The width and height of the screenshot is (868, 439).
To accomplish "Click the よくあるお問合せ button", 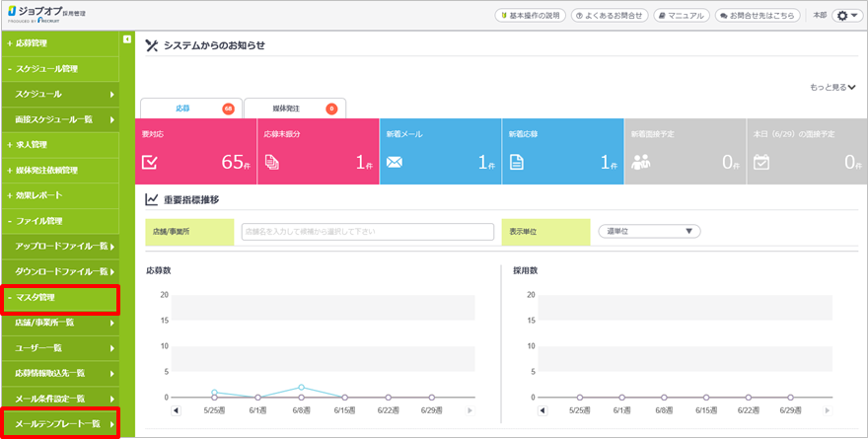I will [611, 16].
